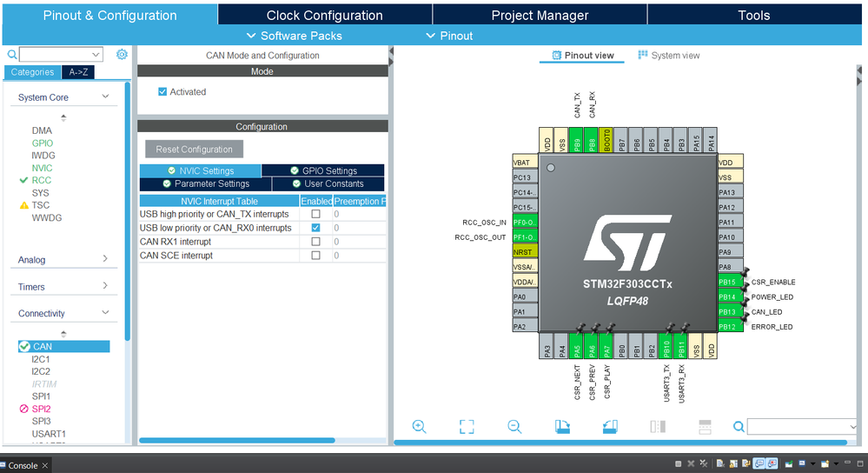This screenshot has width=868, height=473.
Task: Open the GPIO Settings tab
Action: coord(322,170)
